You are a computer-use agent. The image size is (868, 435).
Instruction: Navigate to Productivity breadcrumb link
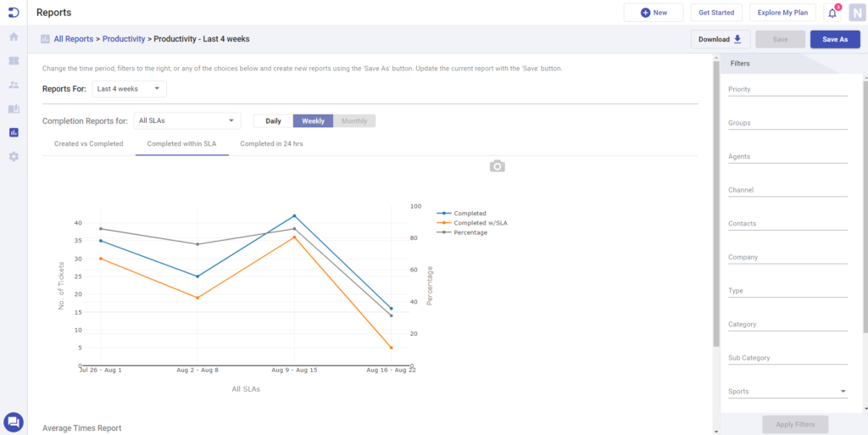(124, 39)
